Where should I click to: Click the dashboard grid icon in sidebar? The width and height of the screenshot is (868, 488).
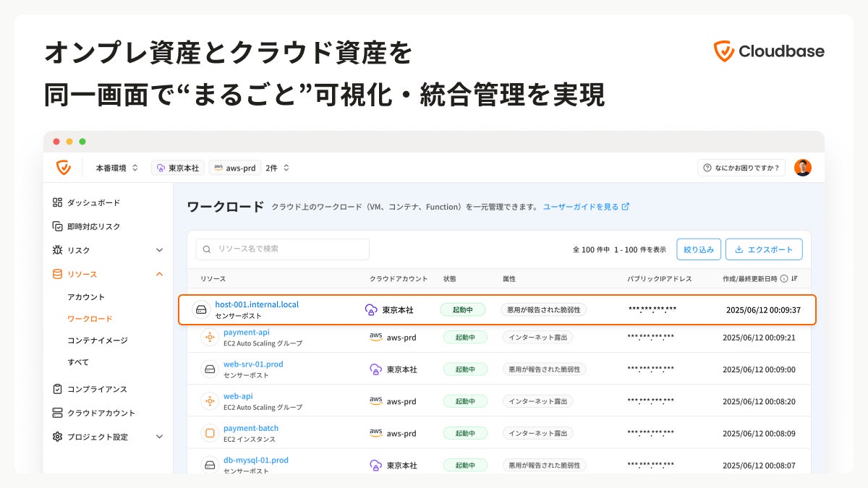(58, 202)
